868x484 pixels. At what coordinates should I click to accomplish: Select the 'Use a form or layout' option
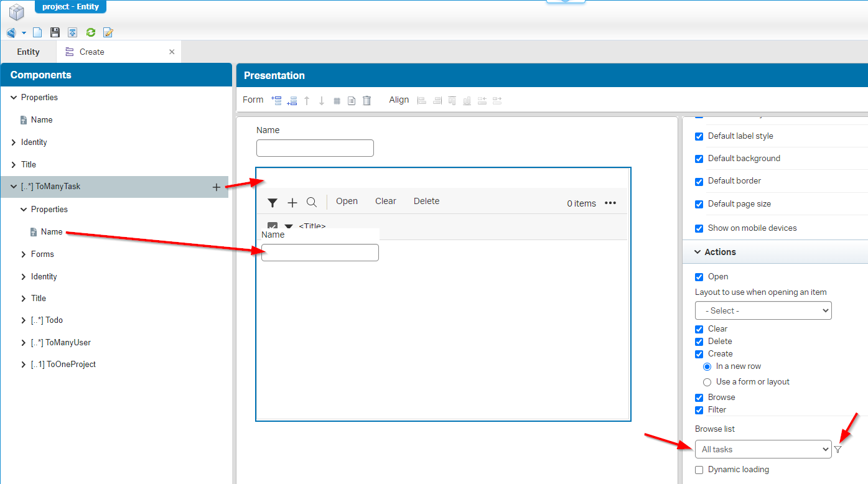tap(707, 382)
